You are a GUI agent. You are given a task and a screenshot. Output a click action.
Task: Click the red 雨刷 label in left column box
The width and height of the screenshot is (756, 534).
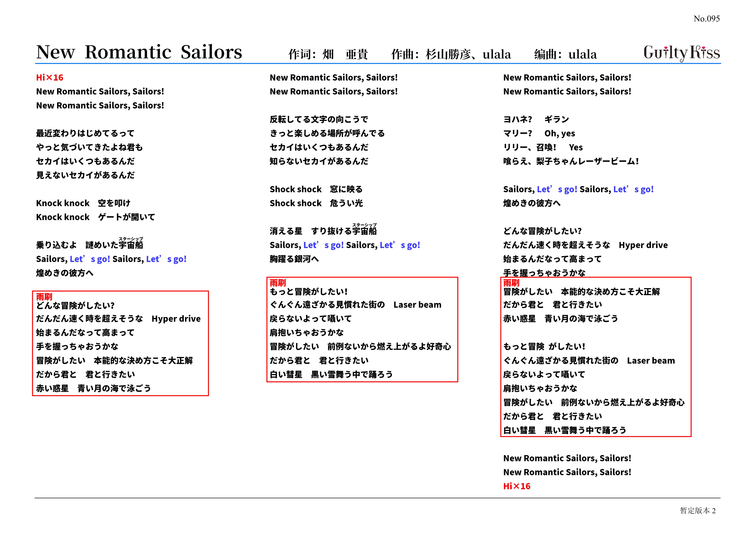click(x=44, y=296)
